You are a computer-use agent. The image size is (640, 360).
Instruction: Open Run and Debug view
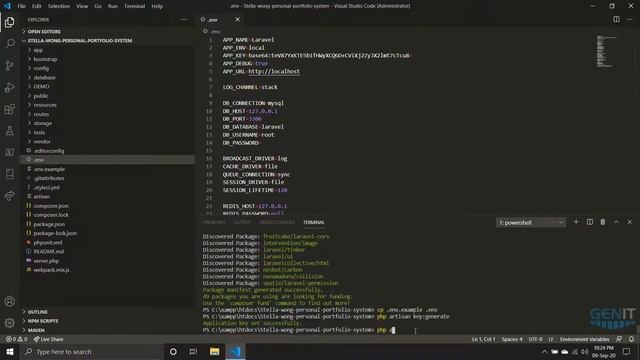click(x=9, y=87)
